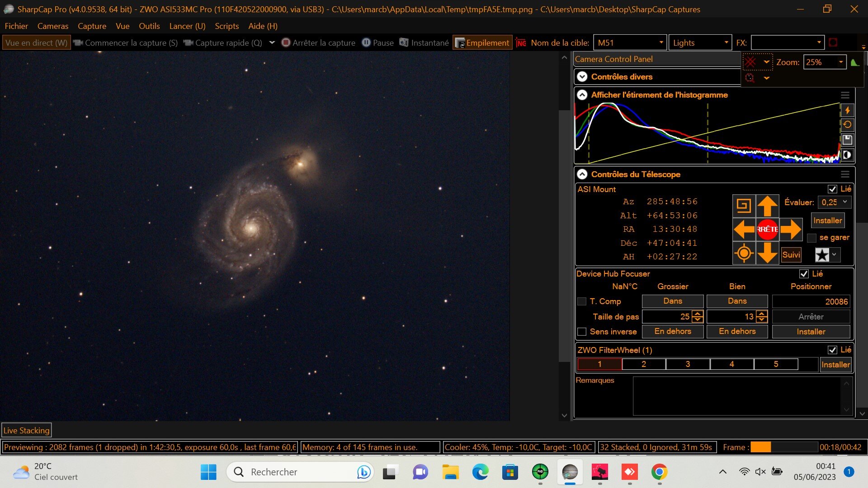868x488 pixels.
Task: Check the Sens inverse checkbox
Action: (582, 332)
